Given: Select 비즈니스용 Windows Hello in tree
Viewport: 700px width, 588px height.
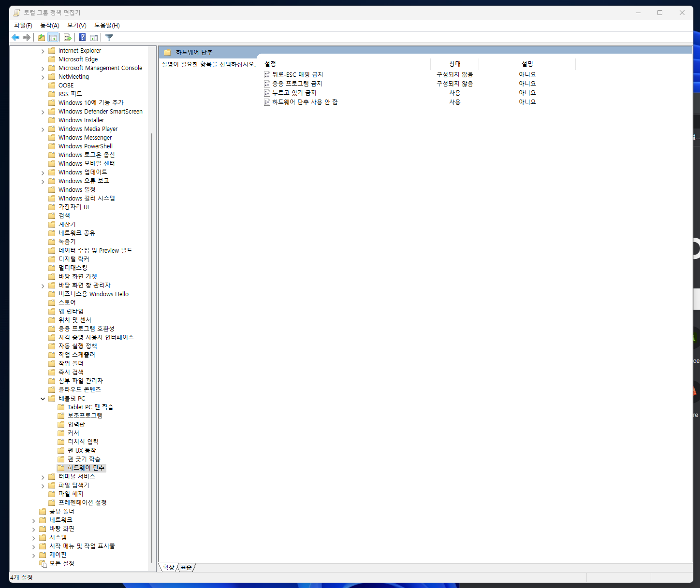Looking at the screenshot, I should (x=94, y=294).
